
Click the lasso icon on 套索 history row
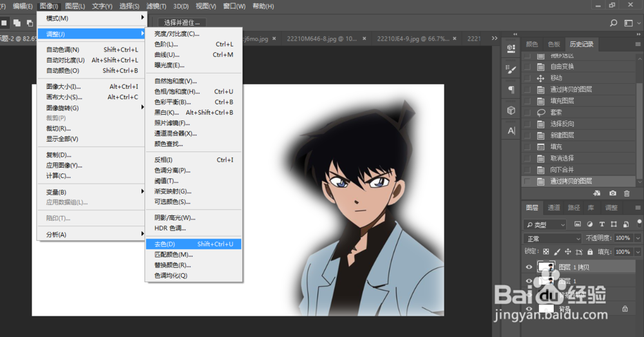click(540, 112)
